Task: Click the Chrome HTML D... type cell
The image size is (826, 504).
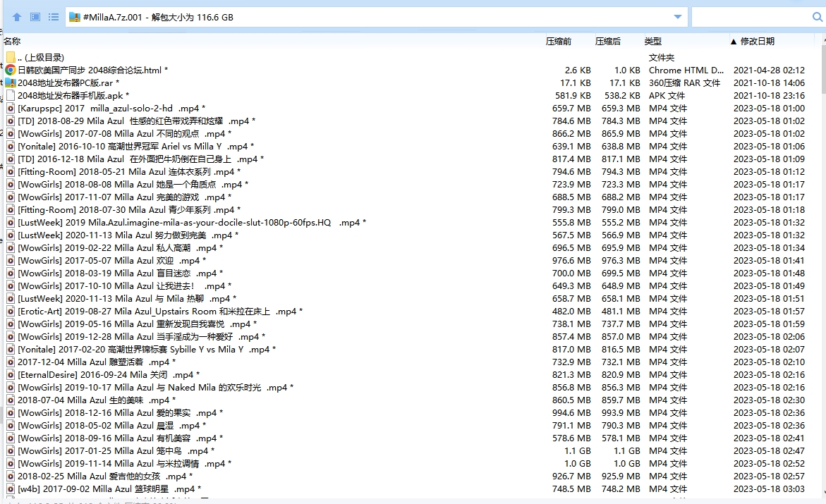Action: [686, 70]
